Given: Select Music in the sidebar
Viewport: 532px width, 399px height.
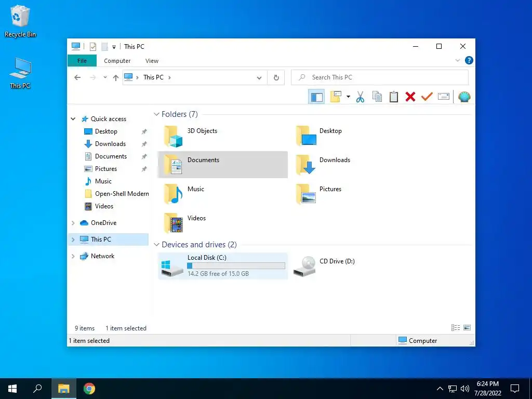Looking at the screenshot, I should pos(103,181).
